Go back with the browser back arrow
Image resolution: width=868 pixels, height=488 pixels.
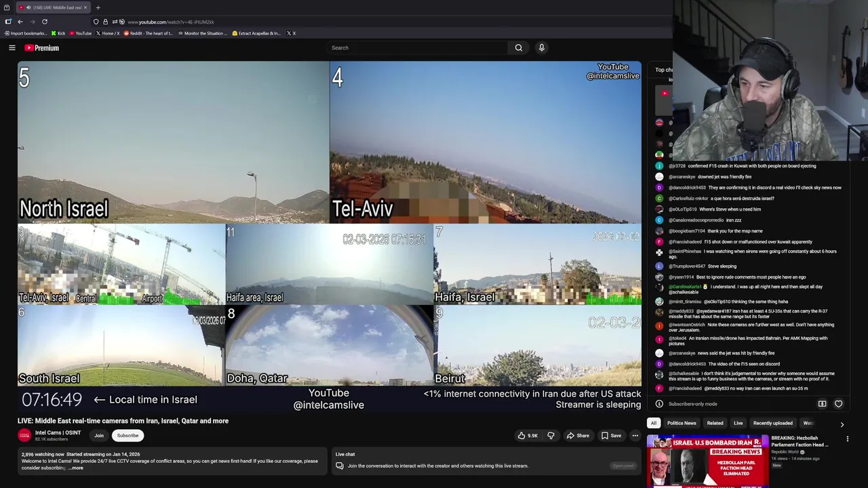(20, 22)
